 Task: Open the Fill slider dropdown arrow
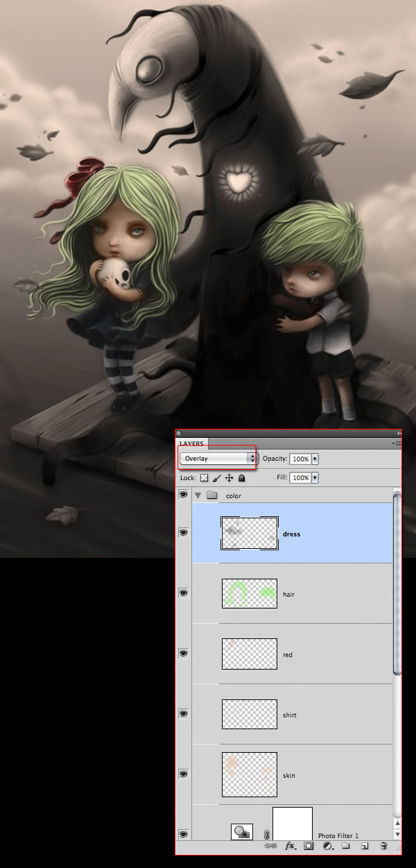[315, 478]
